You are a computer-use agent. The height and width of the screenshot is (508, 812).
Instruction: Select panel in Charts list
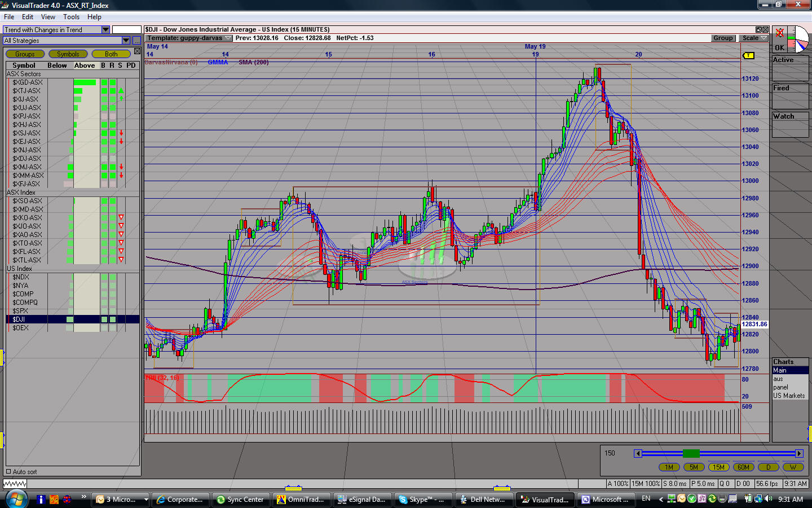pyautogui.click(x=791, y=387)
